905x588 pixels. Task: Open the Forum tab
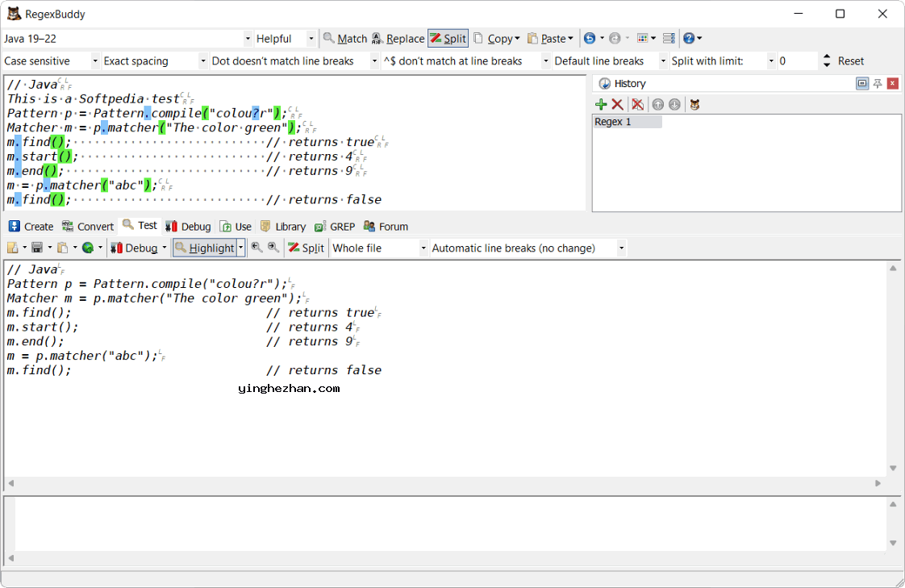(386, 226)
